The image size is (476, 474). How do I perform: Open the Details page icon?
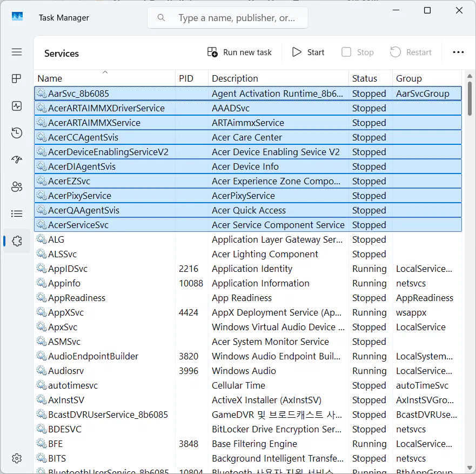click(x=17, y=214)
